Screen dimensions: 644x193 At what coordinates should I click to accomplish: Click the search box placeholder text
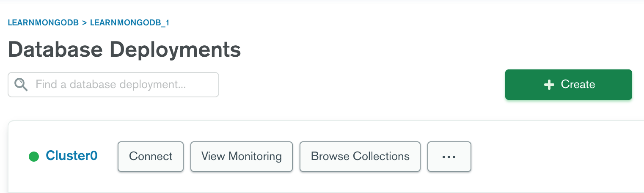click(111, 84)
